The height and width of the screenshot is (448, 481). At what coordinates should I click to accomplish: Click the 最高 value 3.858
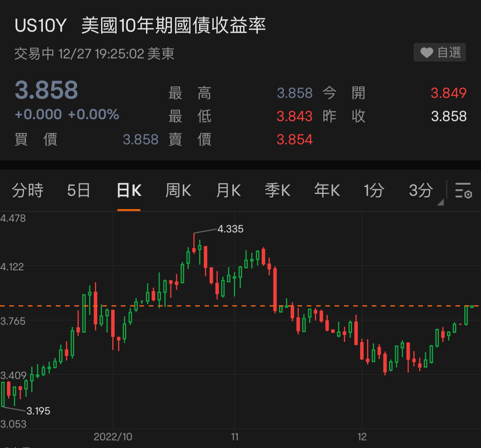tap(295, 93)
